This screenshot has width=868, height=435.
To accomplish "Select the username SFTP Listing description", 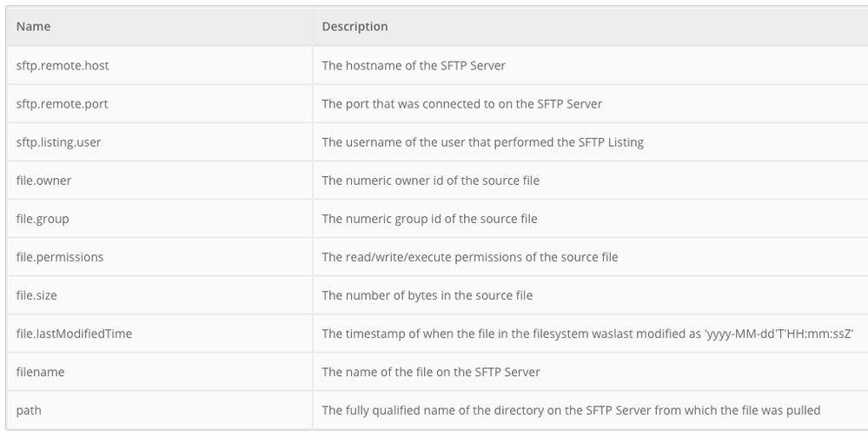I will pos(482,142).
